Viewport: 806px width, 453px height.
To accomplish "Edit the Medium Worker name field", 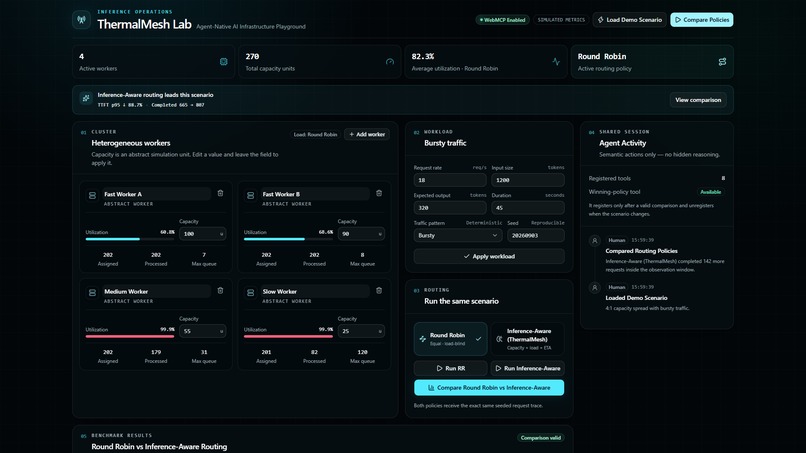I will 156,291.
